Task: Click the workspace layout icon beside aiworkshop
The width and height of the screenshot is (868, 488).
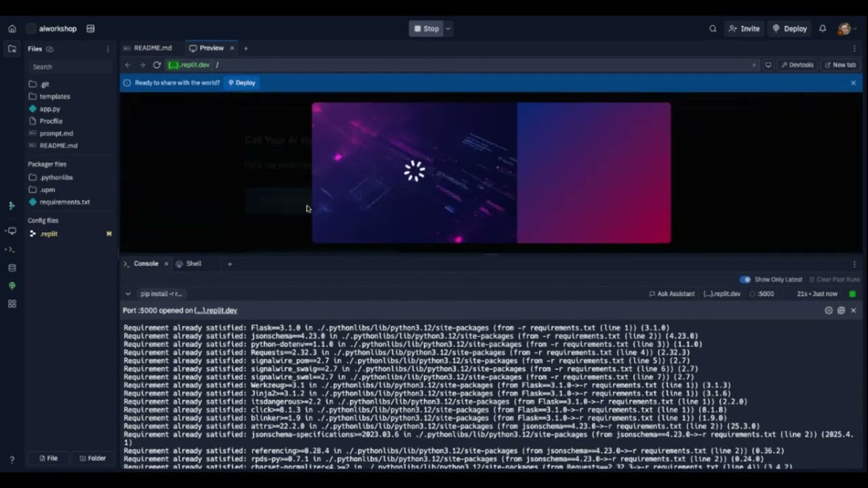Action: click(x=90, y=28)
